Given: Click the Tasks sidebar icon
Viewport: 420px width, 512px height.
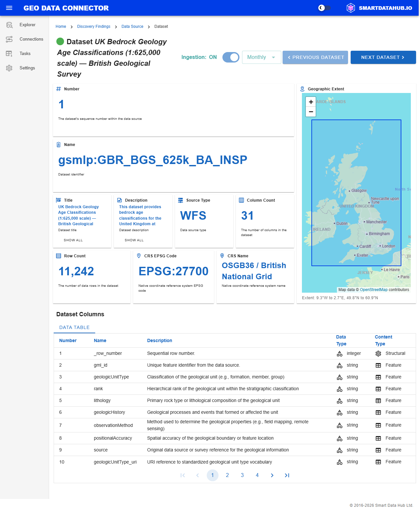Looking at the screenshot, I should tap(9, 54).
